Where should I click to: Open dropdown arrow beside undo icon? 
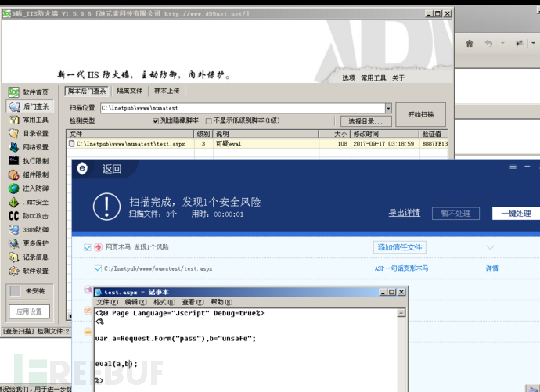(502, 43)
